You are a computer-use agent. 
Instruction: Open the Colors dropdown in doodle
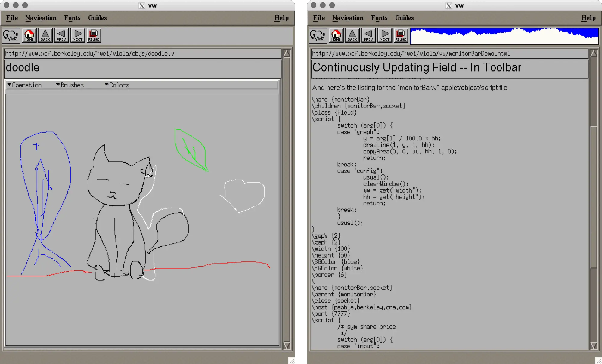pyautogui.click(x=117, y=85)
